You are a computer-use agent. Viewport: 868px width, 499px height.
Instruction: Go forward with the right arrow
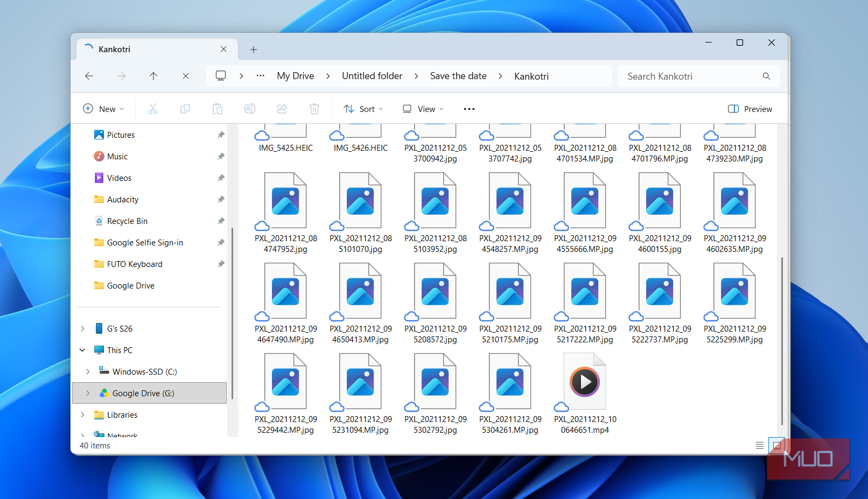pos(122,76)
